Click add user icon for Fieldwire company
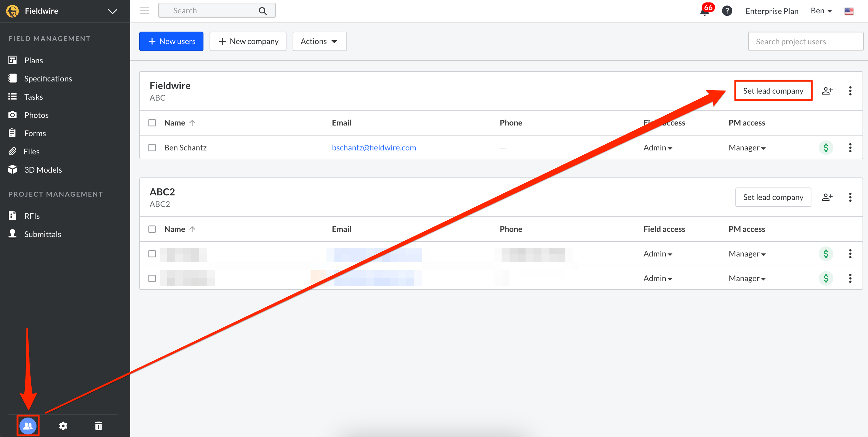 pos(827,91)
